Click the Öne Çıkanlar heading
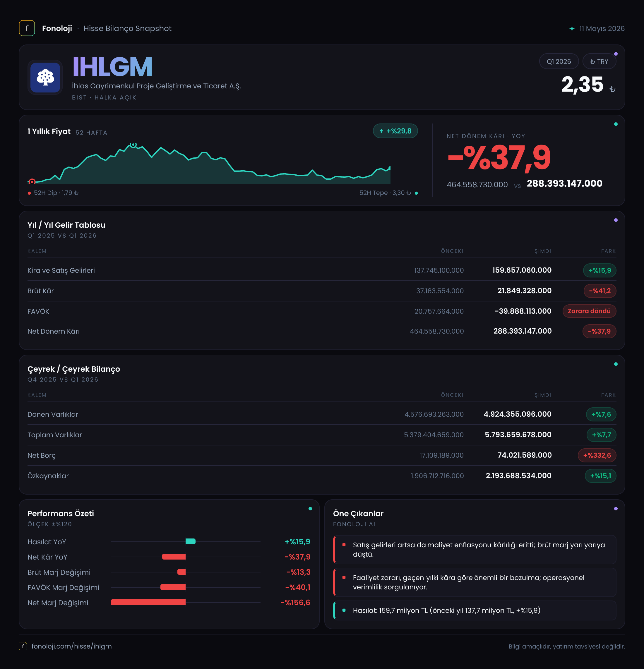Screen dimensions: 644x669 point(358,514)
